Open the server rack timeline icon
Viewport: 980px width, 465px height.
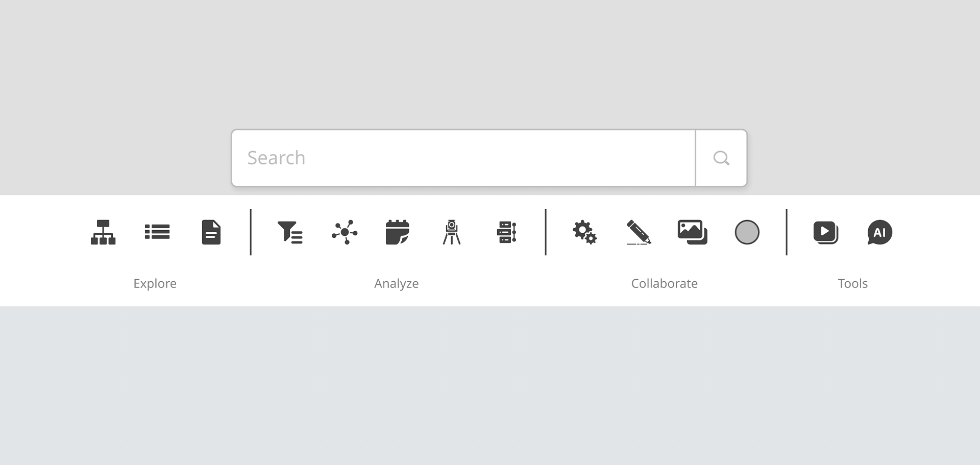pos(507,232)
